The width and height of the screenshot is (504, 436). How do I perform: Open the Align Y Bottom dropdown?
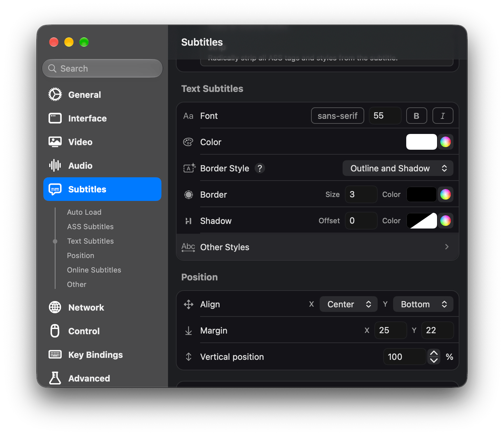tap(423, 304)
